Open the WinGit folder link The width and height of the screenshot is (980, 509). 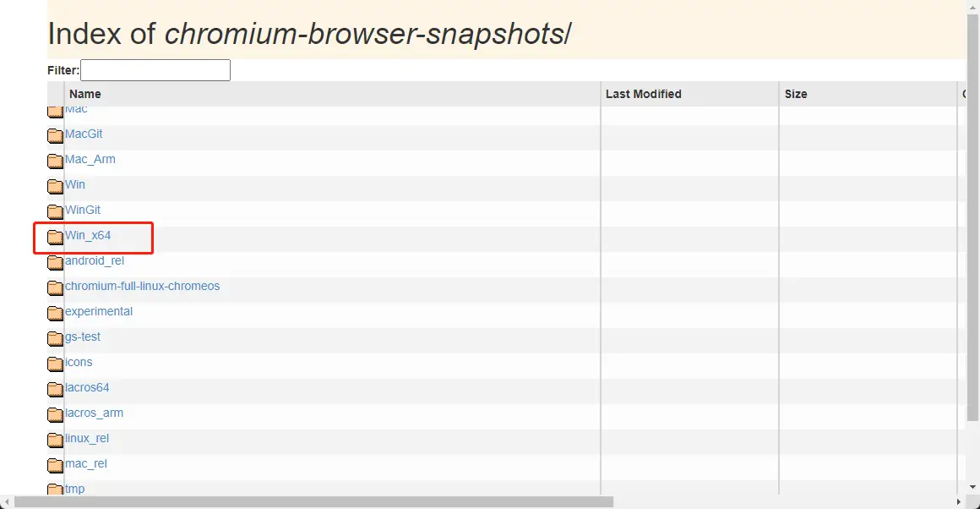83,210
